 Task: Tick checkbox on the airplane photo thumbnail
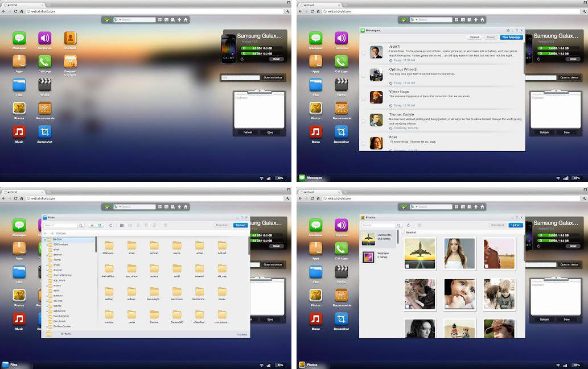click(x=407, y=266)
